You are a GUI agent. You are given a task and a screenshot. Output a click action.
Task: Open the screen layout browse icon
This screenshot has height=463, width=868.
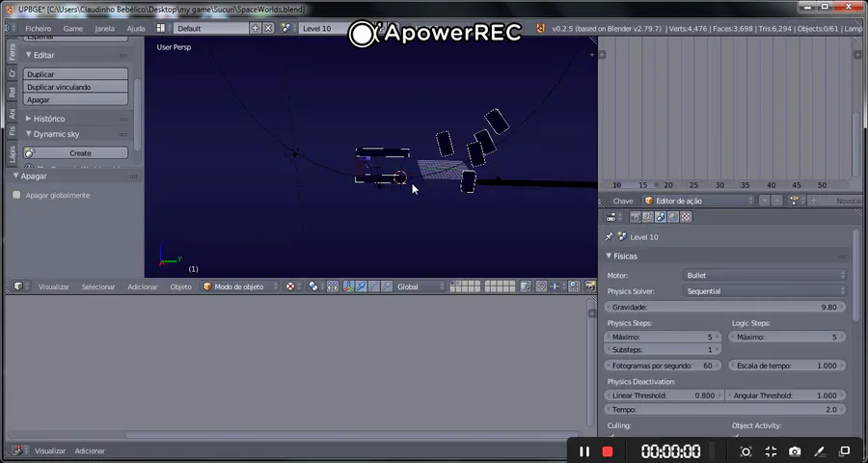tap(164, 28)
